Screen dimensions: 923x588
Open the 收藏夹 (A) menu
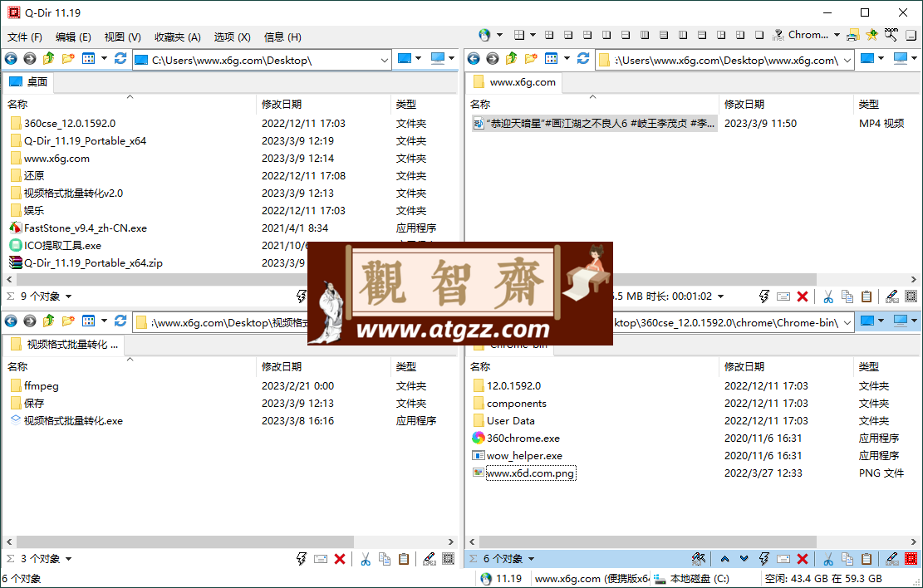pyautogui.click(x=178, y=37)
